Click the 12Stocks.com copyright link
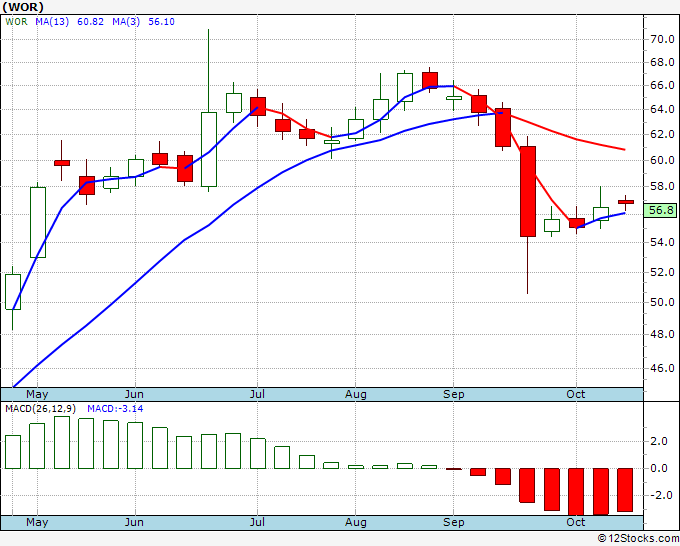The image size is (680, 546). 638,539
